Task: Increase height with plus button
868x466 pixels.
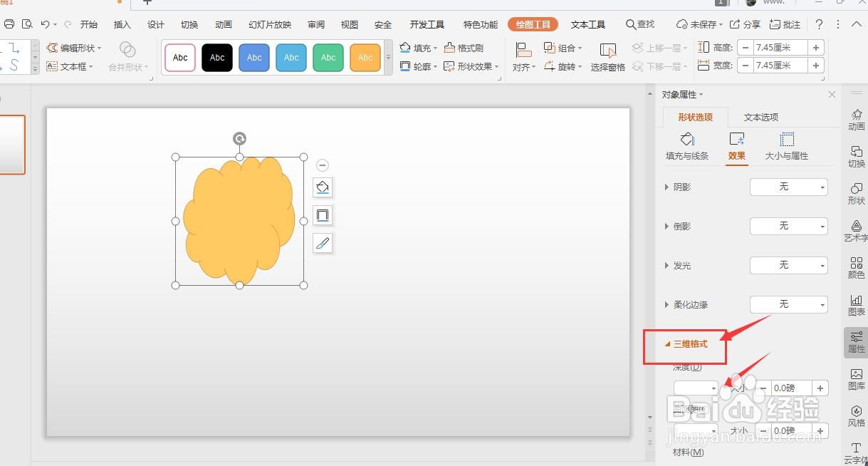Action: pyautogui.click(x=816, y=47)
